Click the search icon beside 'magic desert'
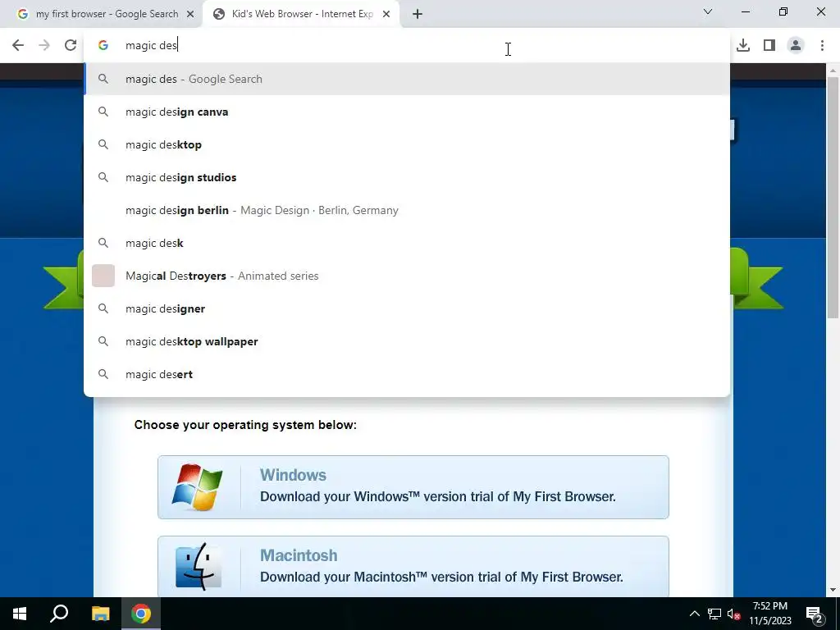 click(x=103, y=374)
